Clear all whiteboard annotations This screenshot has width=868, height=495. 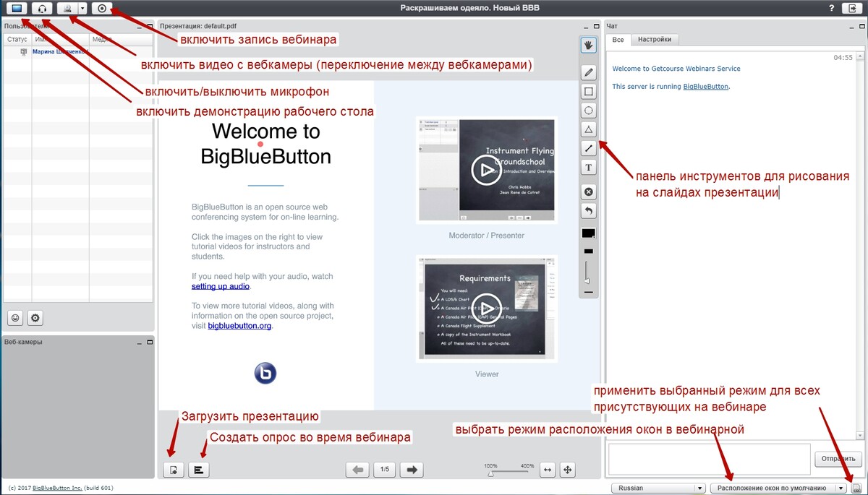pos(589,192)
